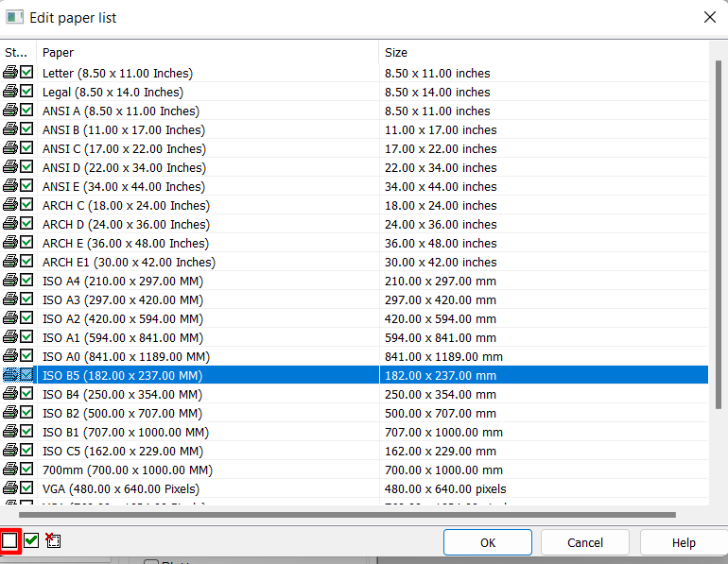Click printer icon for ISO A4 row
Viewport: 728px width, 564px height.
tap(10, 281)
